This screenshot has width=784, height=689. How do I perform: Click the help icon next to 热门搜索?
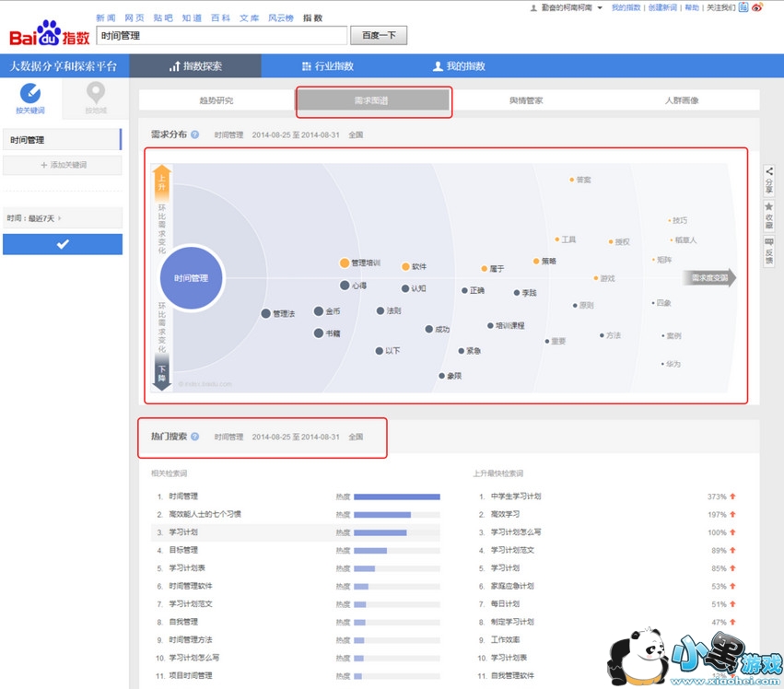195,437
